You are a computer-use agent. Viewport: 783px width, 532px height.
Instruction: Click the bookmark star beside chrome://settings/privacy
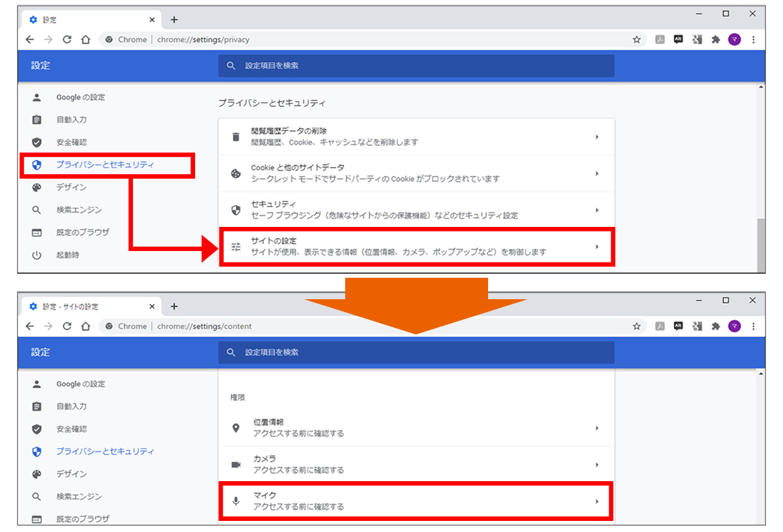(x=636, y=40)
